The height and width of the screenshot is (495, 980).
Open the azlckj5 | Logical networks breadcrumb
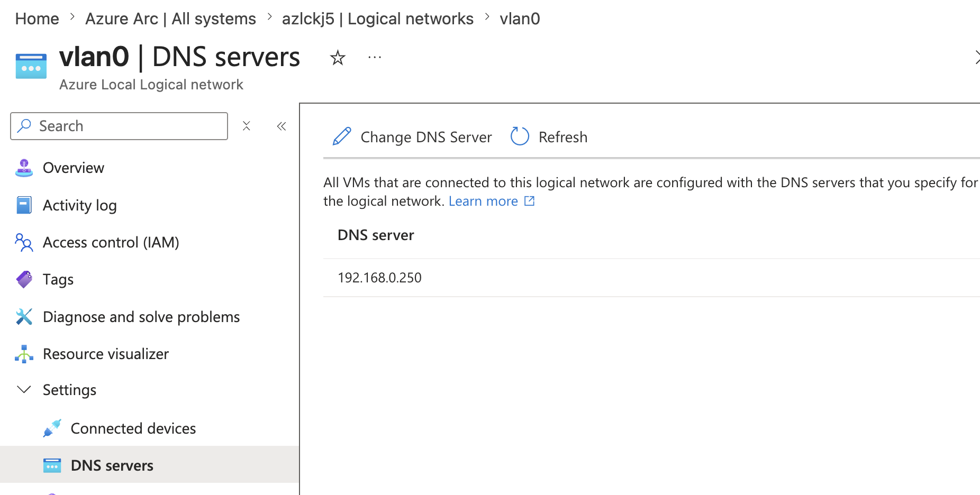pos(378,19)
